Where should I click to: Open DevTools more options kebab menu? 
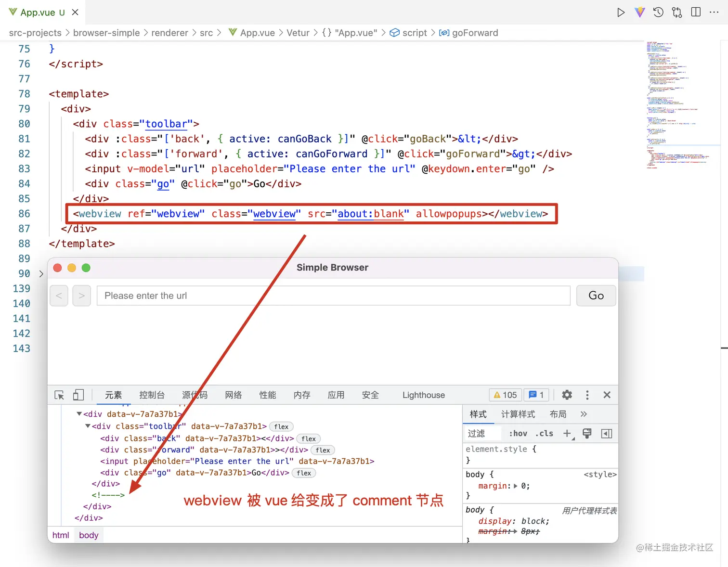pos(587,395)
